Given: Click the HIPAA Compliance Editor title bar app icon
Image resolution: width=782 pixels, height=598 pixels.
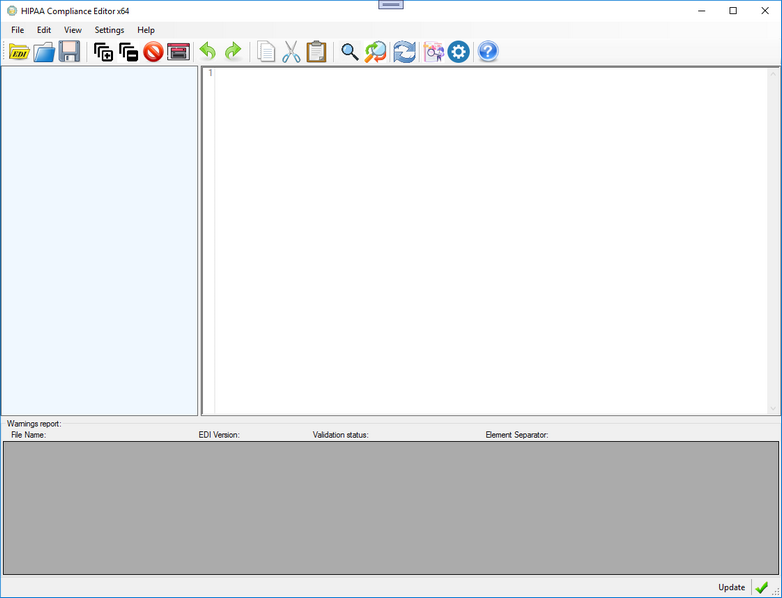Looking at the screenshot, I should tap(11, 10).
